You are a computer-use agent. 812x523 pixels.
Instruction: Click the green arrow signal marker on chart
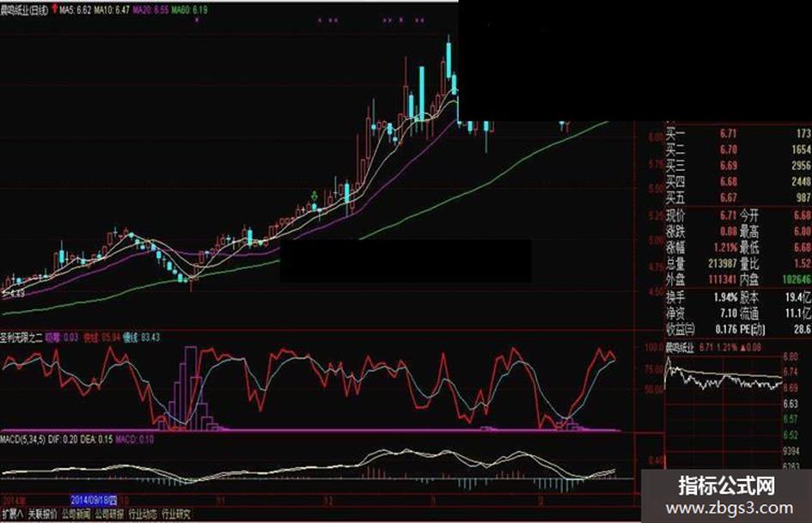click(314, 196)
